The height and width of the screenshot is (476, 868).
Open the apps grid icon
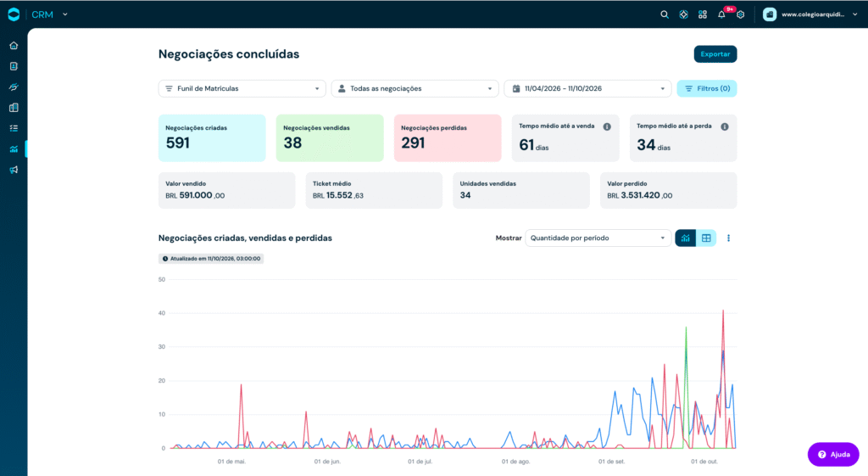tap(703, 14)
